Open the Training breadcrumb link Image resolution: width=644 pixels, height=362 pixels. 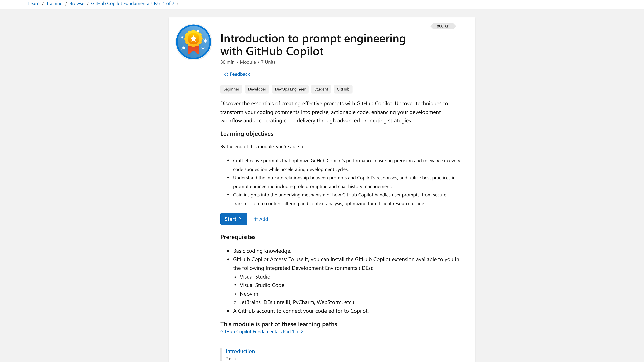(54, 3)
